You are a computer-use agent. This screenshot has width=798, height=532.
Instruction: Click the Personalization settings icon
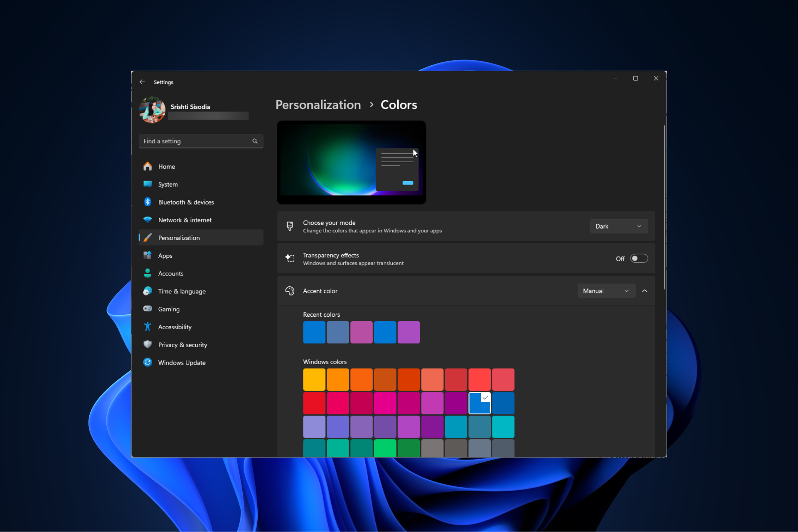148,237
